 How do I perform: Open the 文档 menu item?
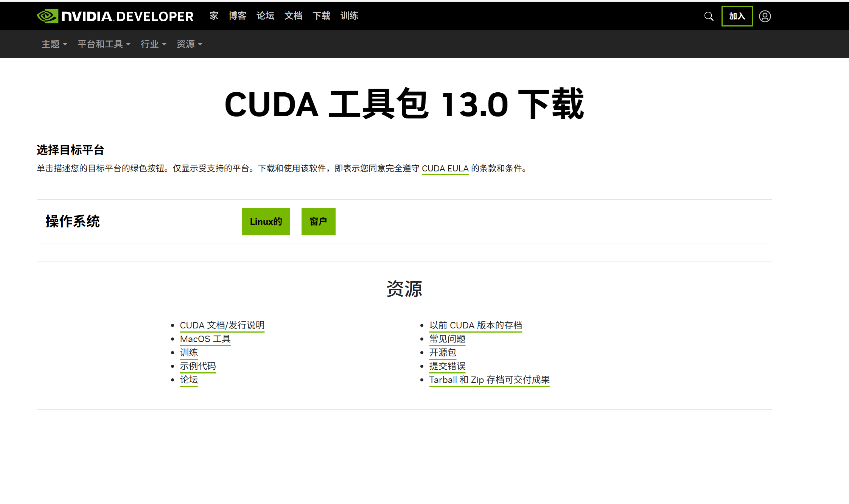coord(293,16)
